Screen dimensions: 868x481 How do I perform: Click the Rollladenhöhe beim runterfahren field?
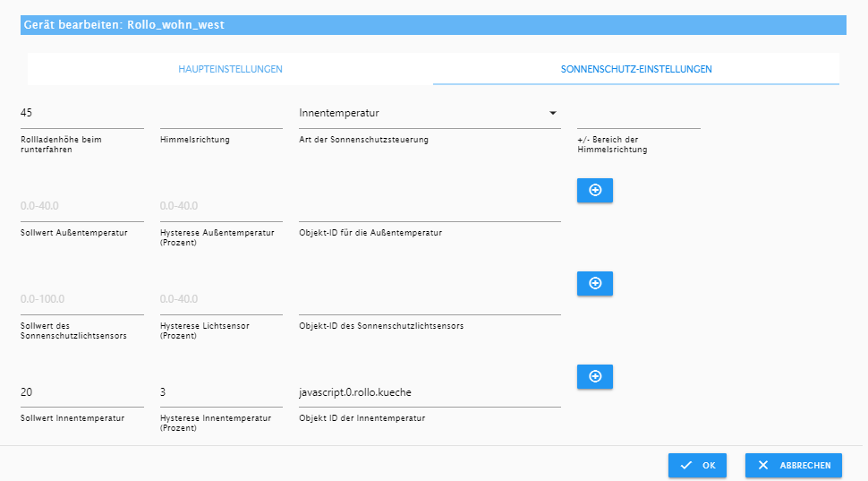(x=82, y=113)
